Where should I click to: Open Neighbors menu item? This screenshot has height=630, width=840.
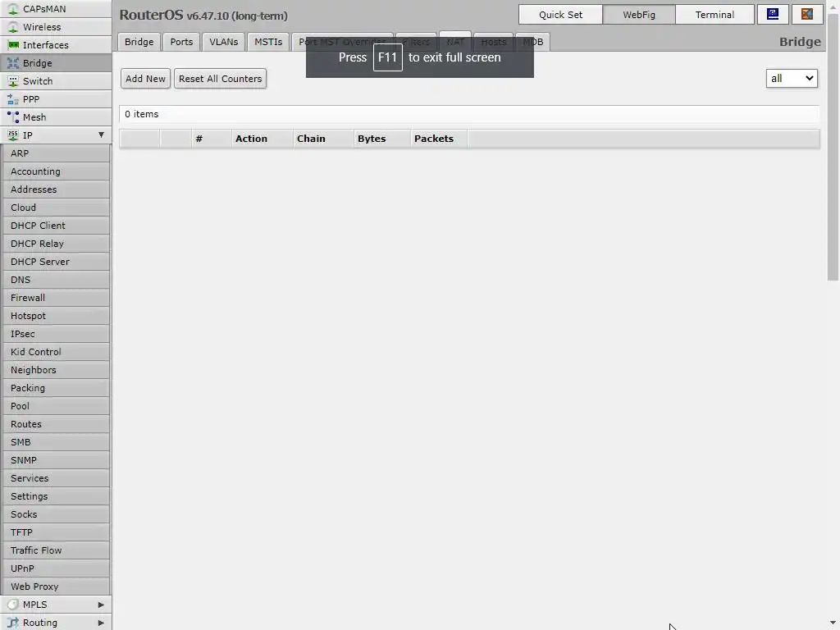click(x=56, y=370)
